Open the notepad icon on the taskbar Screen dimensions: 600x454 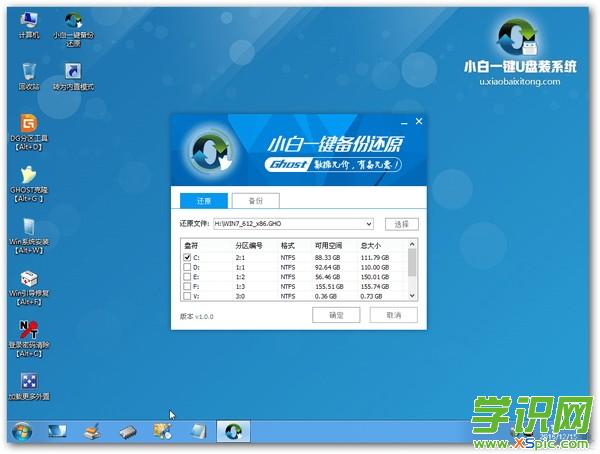[x=198, y=432]
